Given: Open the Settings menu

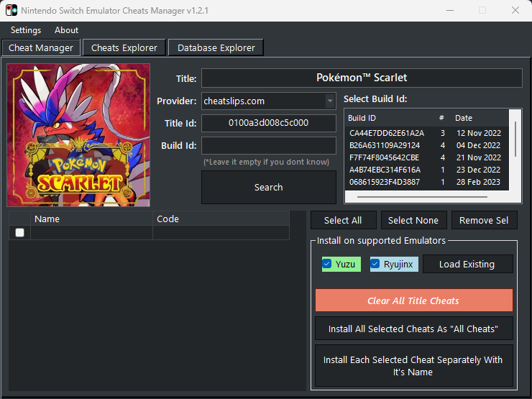Looking at the screenshot, I should (26, 30).
